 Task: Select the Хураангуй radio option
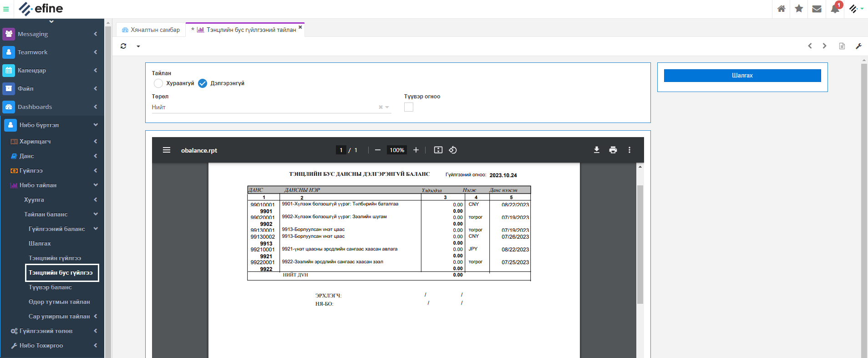(158, 83)
